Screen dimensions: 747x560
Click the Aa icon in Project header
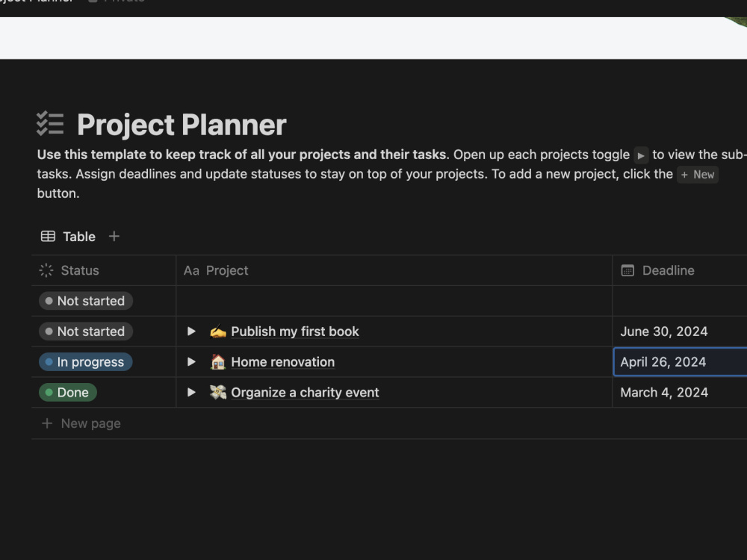(191, 270)
